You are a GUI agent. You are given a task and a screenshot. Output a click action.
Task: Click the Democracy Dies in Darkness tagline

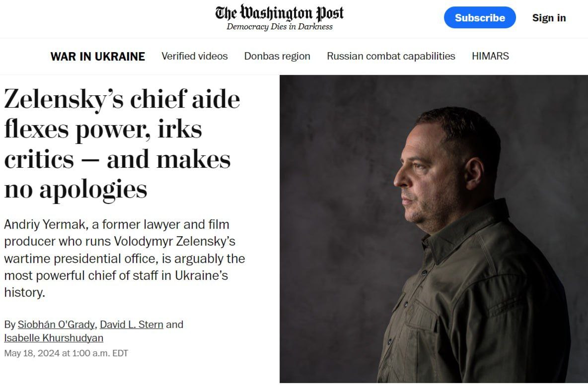pyautogui.click(x=280, y=27)
